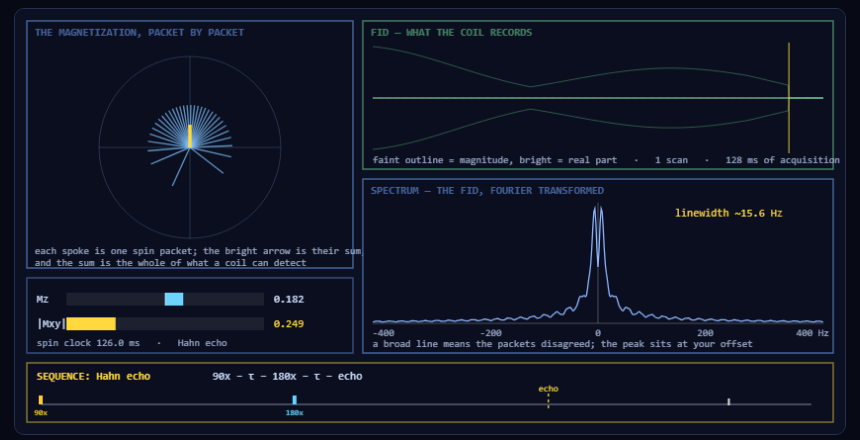Click the spin clock 126.0 ms readout

click(88, 343)
